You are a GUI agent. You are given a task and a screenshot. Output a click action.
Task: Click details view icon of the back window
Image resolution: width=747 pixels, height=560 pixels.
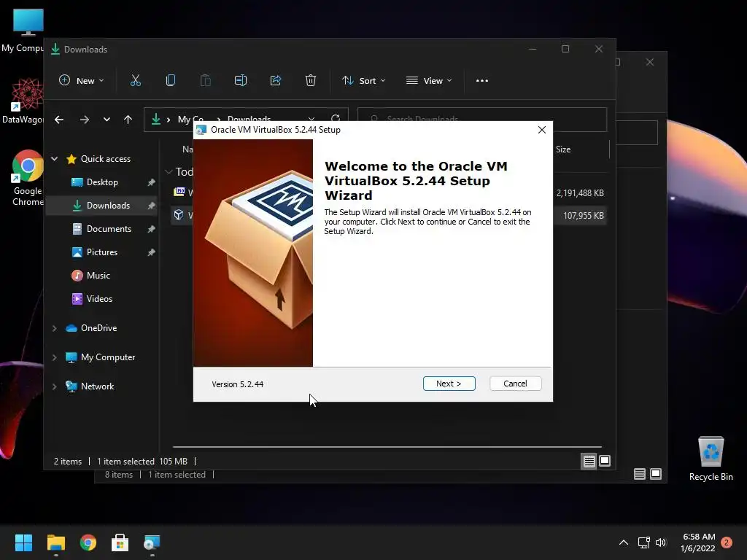pos(639,474)
